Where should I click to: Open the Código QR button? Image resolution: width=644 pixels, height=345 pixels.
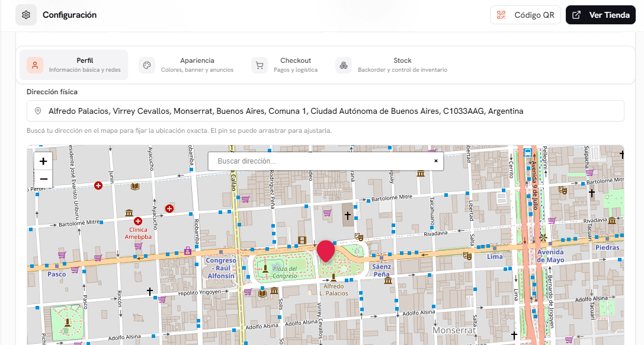click(526, 15)
